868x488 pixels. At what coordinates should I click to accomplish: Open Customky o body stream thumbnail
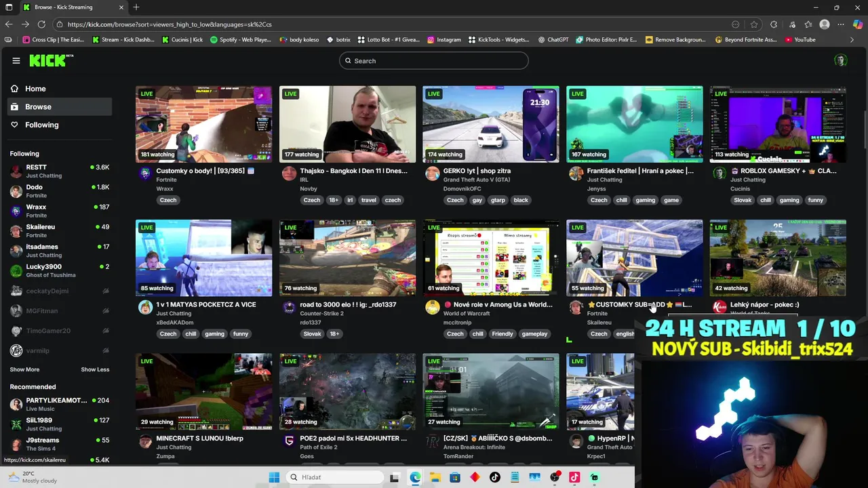203,124
